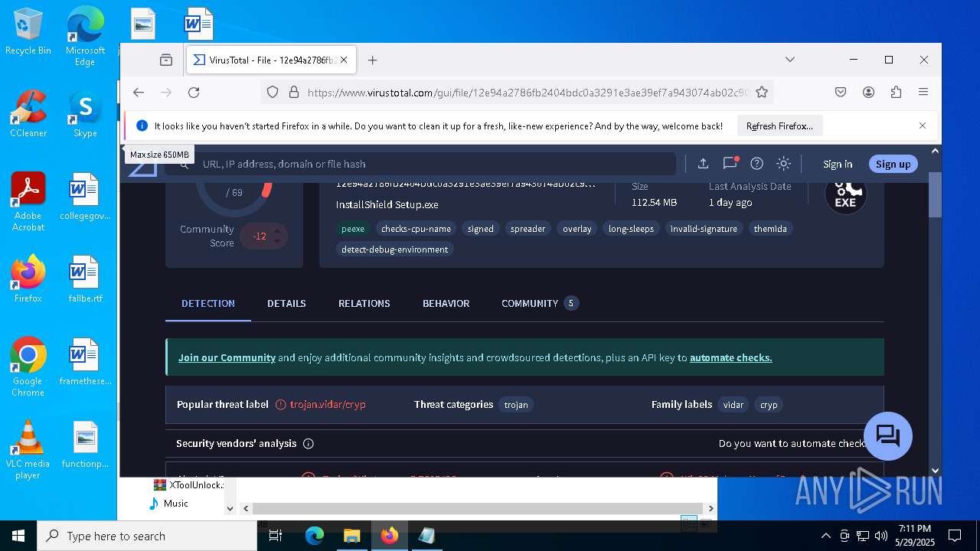Click the EXE file type icon
The image size is (980, 551).
(x=845, y=195)
